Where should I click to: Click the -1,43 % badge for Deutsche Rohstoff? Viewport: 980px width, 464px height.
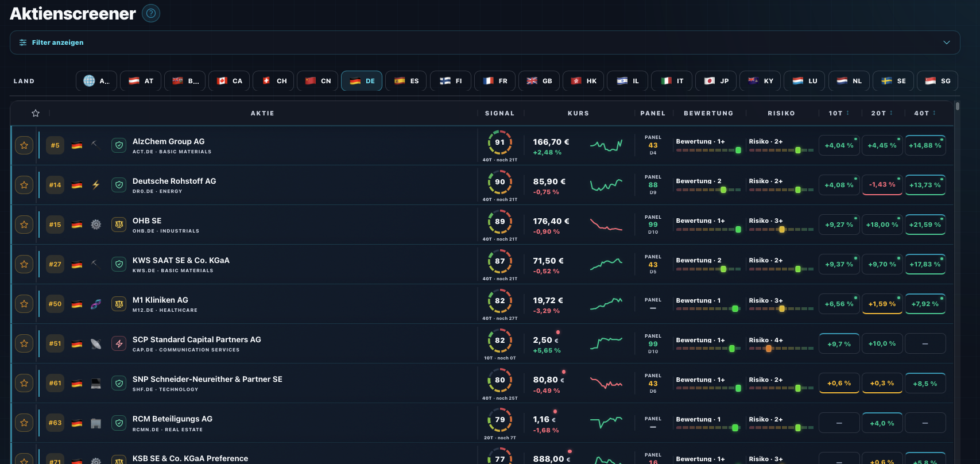882,185
